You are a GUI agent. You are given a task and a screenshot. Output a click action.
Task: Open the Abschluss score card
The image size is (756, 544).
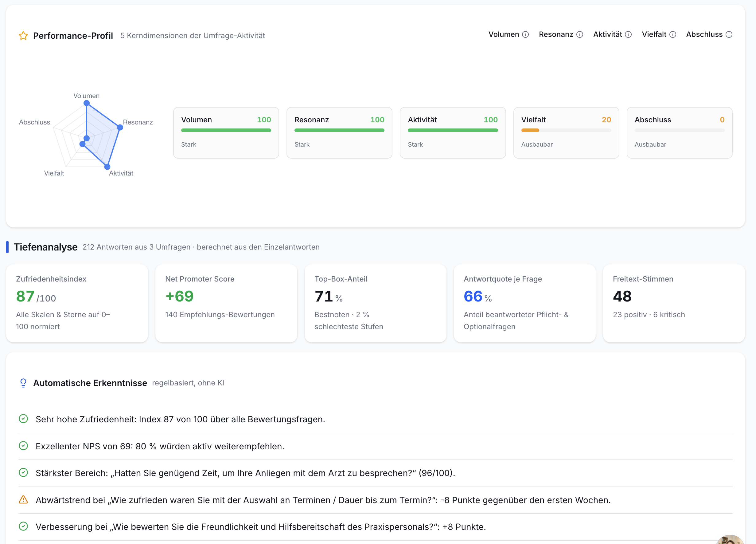click(x=679, y=133)
